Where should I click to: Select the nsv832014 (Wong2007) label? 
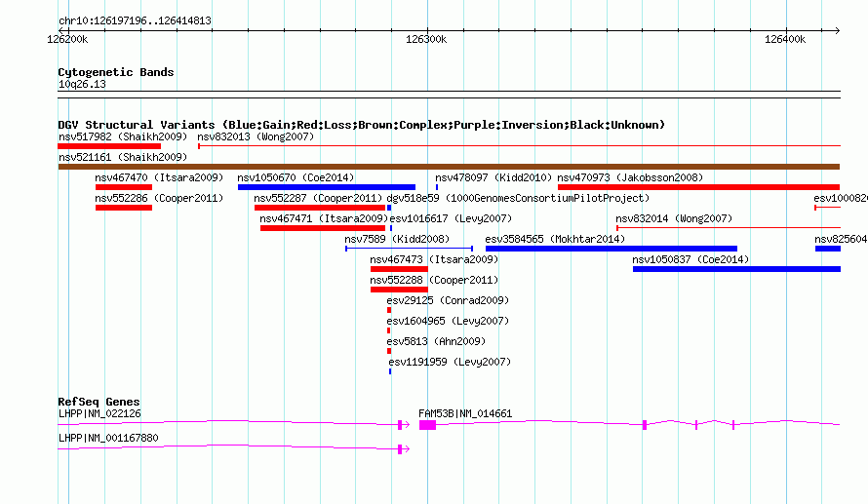pos(674,218)
